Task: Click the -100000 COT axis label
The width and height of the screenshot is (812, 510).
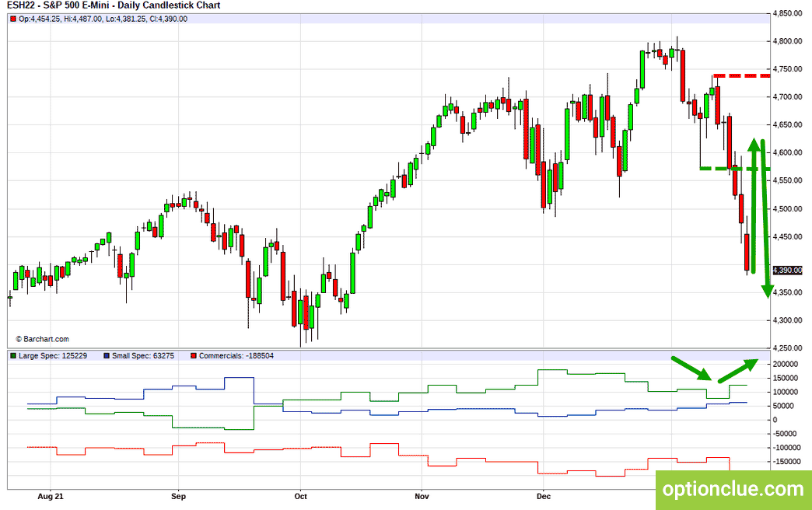Action: pyautogui.click(x=786, y=448)
